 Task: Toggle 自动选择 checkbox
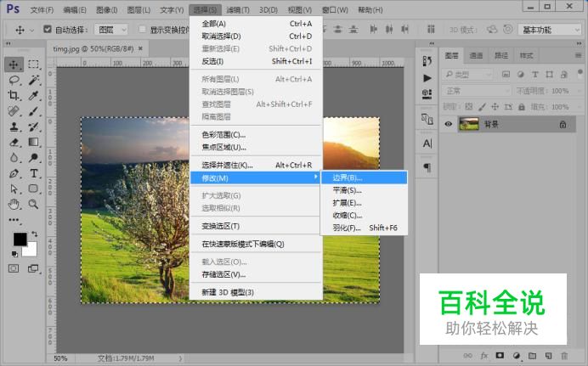[x=48, y=29]
